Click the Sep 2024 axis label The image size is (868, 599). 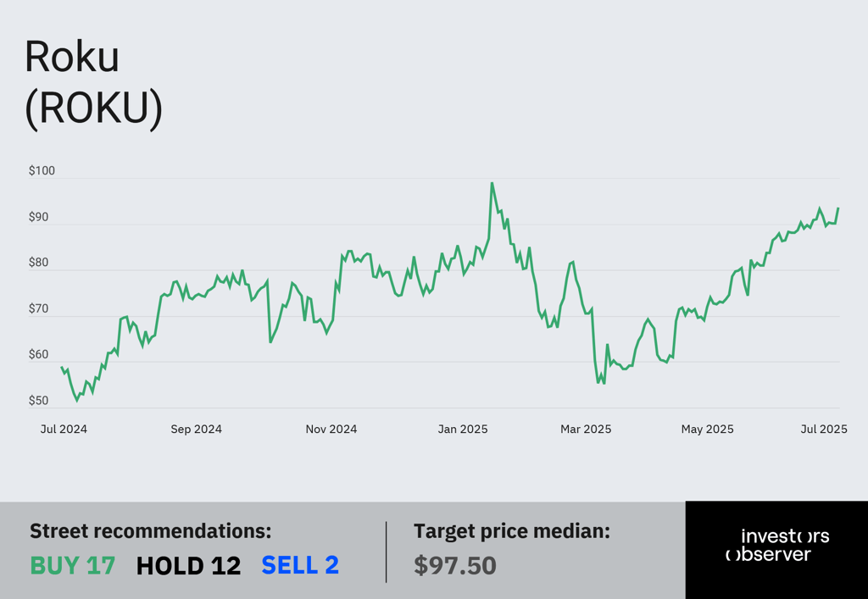pyautogui.click(x=196, y=430)
